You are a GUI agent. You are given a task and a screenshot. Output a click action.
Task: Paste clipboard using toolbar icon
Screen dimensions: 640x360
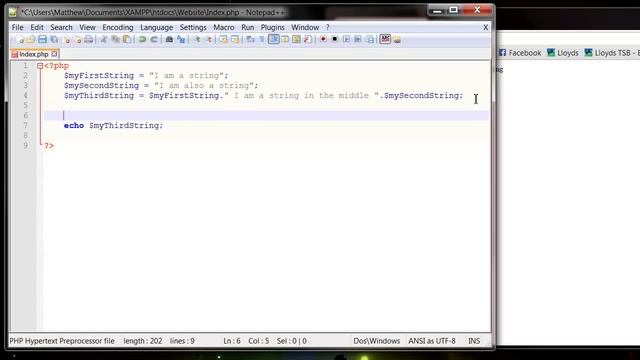[127, 40]
